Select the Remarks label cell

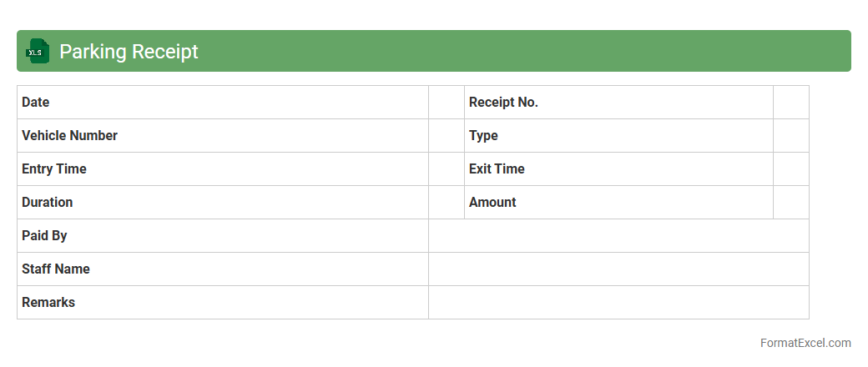(222, 303)
